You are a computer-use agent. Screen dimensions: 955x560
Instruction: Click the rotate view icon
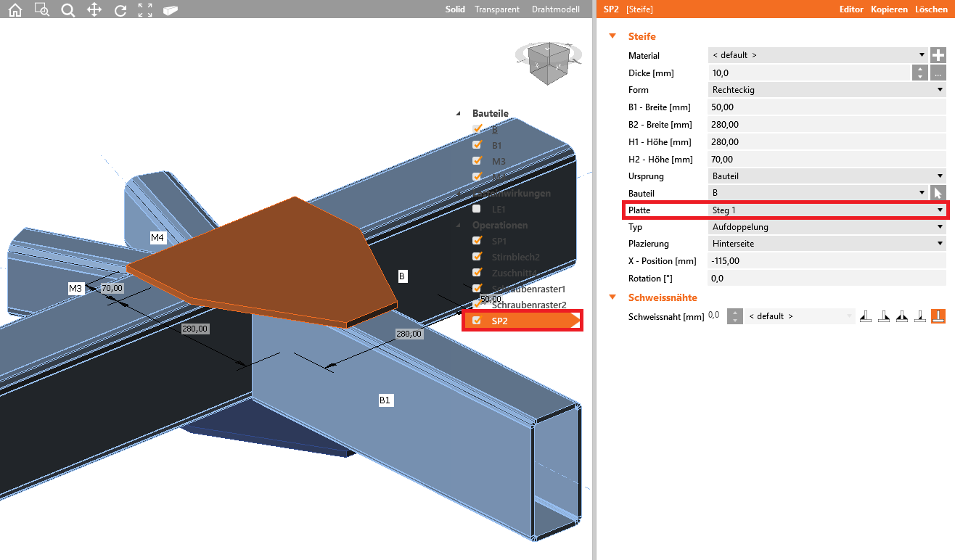pyautogui.click(x=120, y=10)
